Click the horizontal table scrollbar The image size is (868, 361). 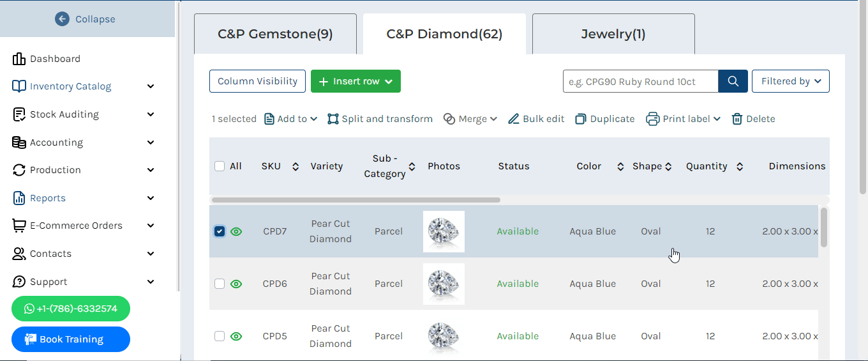pos(356,200)
